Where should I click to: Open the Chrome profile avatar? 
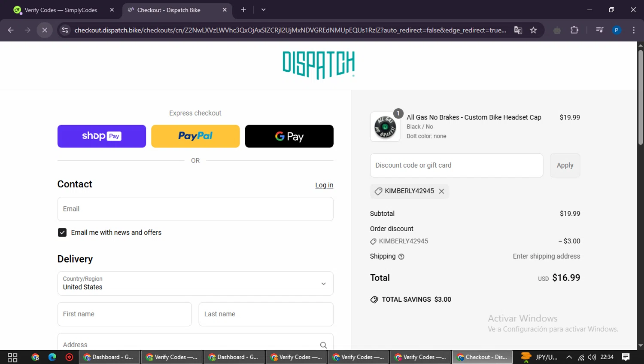[x=617, y=30]
